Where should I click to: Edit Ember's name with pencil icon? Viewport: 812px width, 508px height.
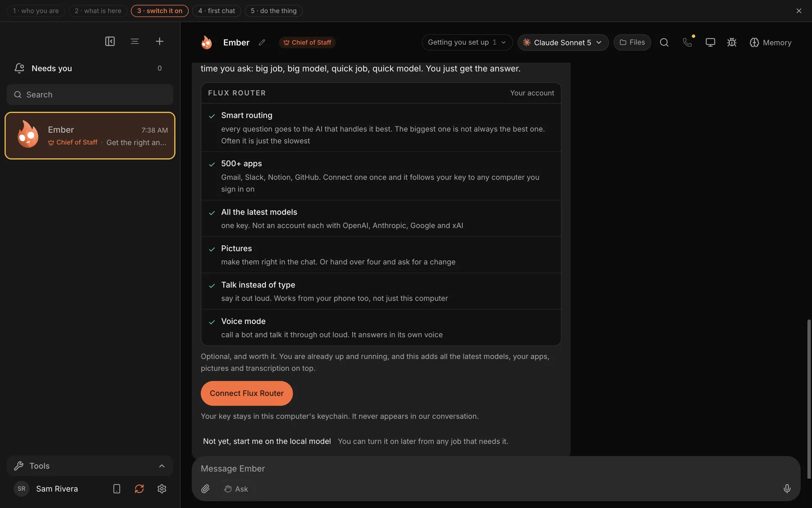click(x=262, y=42)
